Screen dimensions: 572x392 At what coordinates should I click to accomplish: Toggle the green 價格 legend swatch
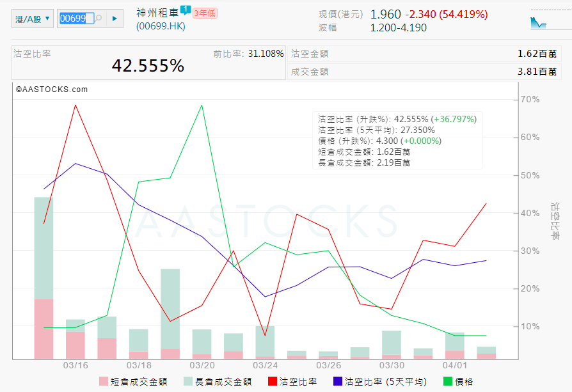(x=448, y=381)
